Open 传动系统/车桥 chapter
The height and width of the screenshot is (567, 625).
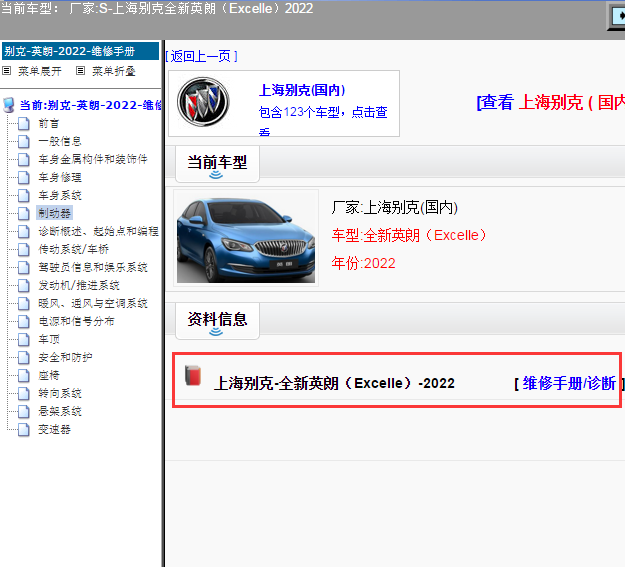(73, 250)
